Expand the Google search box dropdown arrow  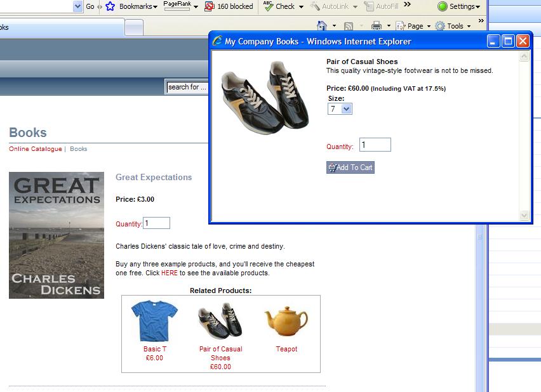(x=78, y=6)
